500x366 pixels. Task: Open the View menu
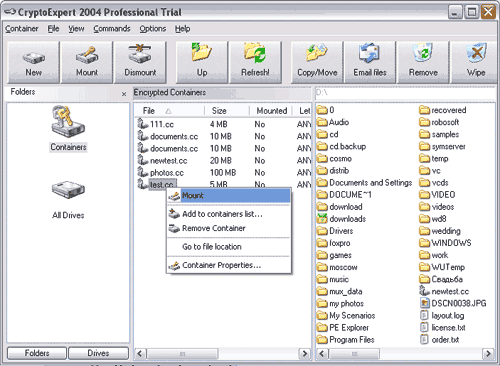coord(76,29)
